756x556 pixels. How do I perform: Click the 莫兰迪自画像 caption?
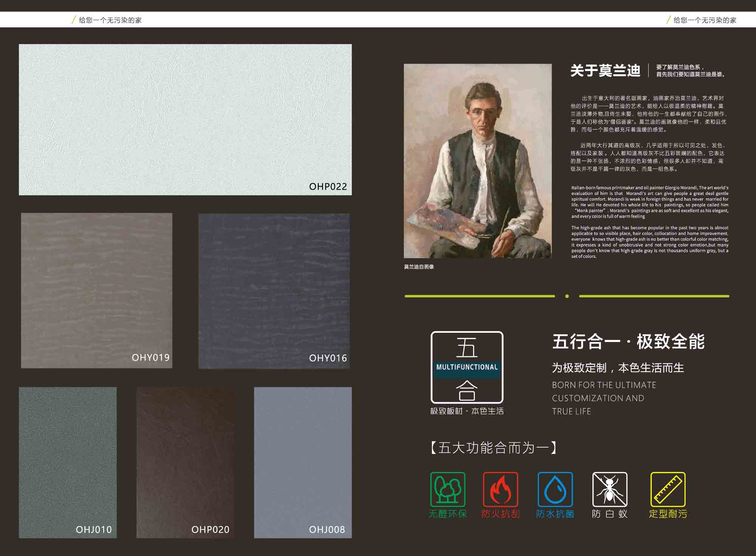point(419,267)
